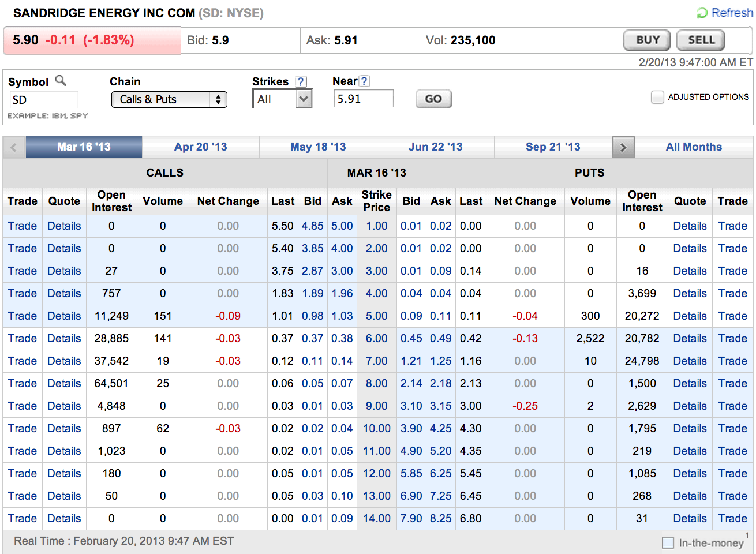Screen dimensions: 756x554
Task: Open the Strikes help question mark
Action: pyautogui.click(x=301, y=81)
